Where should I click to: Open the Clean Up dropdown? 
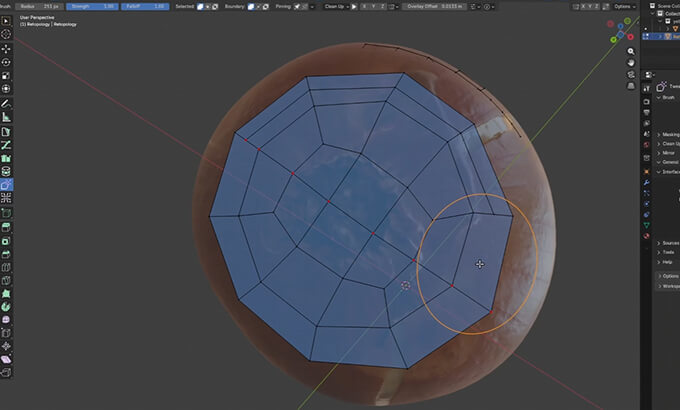334,6
